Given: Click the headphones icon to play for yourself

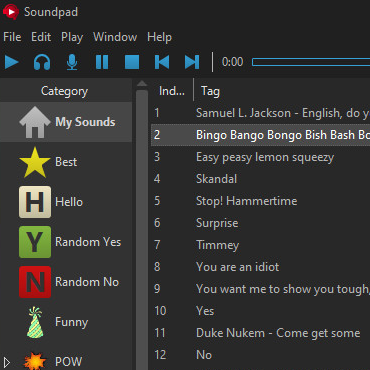Looking at the screenshot, I should (x=42, y=62).
